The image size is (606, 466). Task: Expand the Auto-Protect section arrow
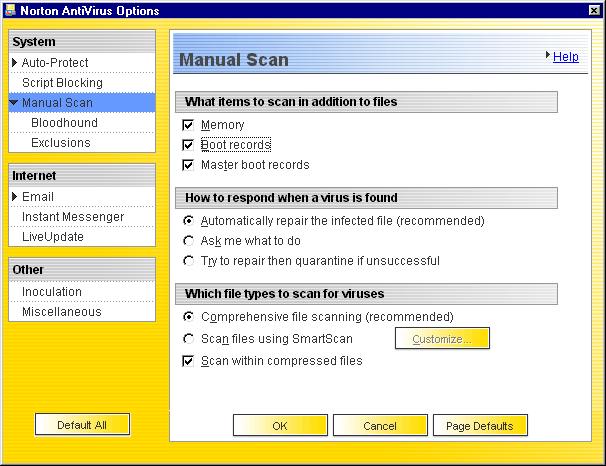15,63
